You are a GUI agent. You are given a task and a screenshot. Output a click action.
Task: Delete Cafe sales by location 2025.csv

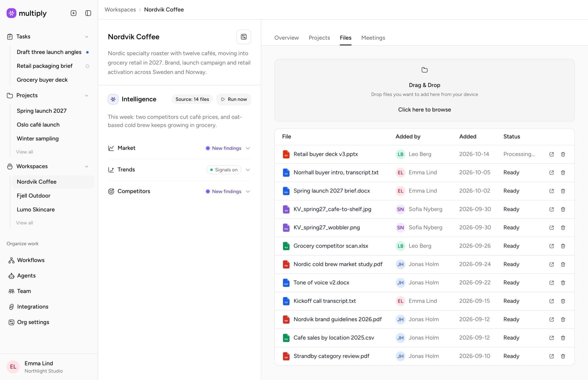coord(563,338)
